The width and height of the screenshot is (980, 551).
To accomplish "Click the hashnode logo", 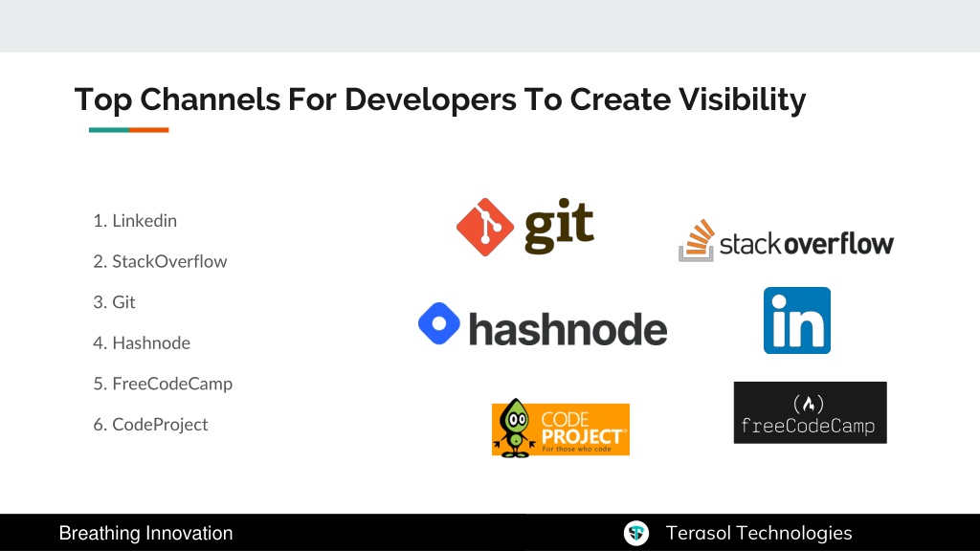I will pos(543,325).
